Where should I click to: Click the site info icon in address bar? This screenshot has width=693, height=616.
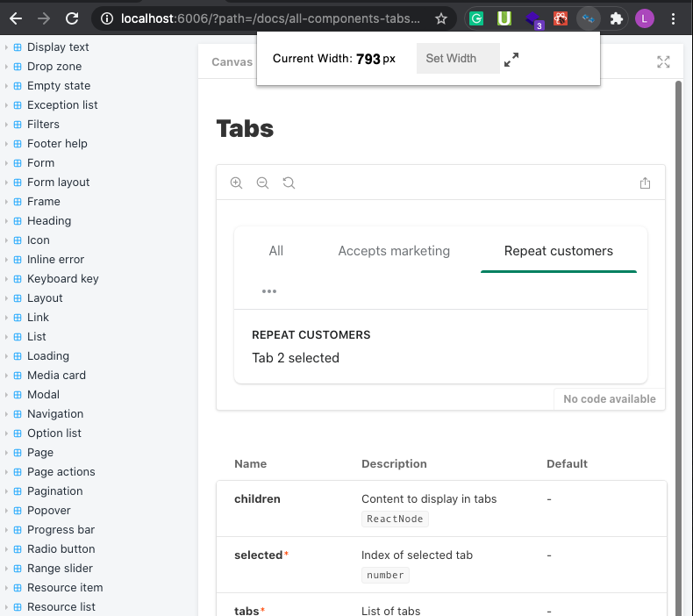[106, 18]
